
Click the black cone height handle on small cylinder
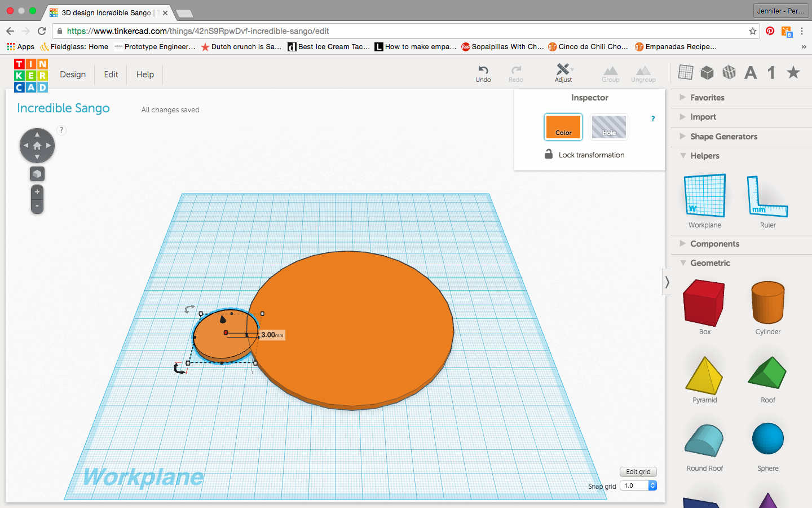tap(223, 319)
